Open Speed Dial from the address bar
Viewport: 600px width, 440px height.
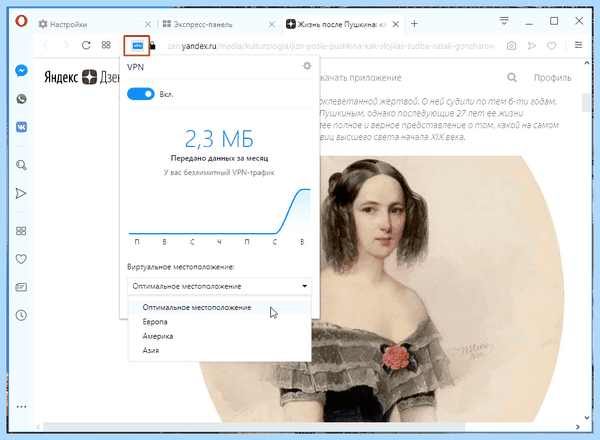pyautogui.click(x=106, y=45)
